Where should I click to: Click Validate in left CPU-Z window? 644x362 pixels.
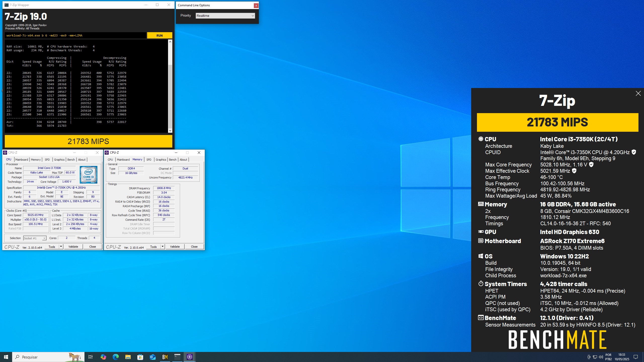pyautogui.click(x=73, y=247)
